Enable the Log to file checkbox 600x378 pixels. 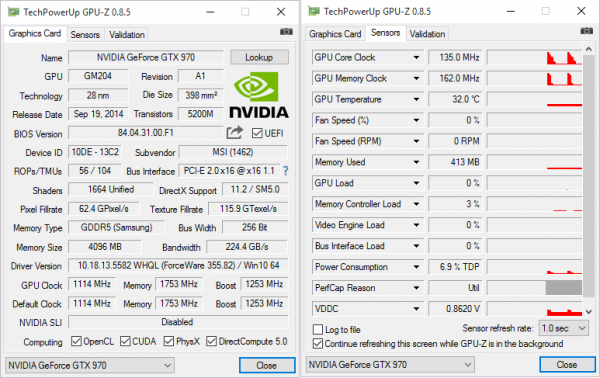tap(318, 329)
